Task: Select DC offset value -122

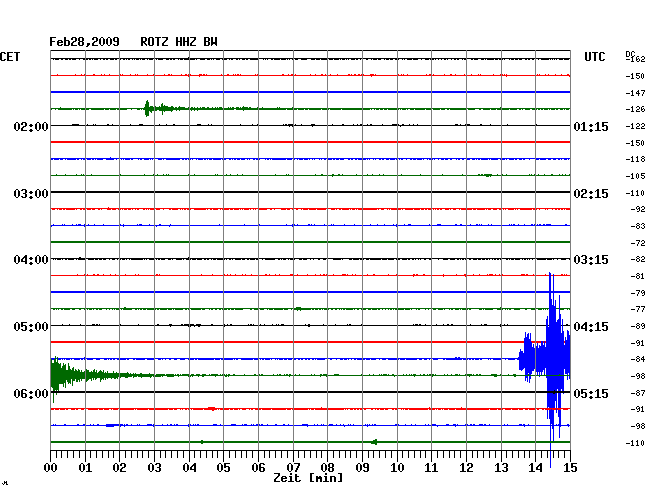Action: (635, 126)
